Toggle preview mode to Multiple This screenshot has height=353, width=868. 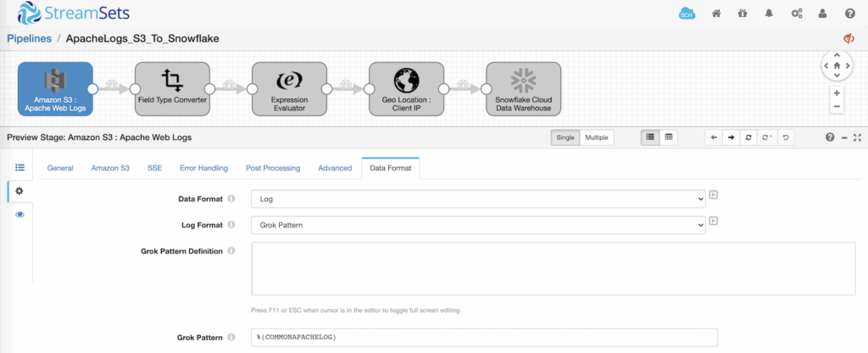click(x=597, y=137)
